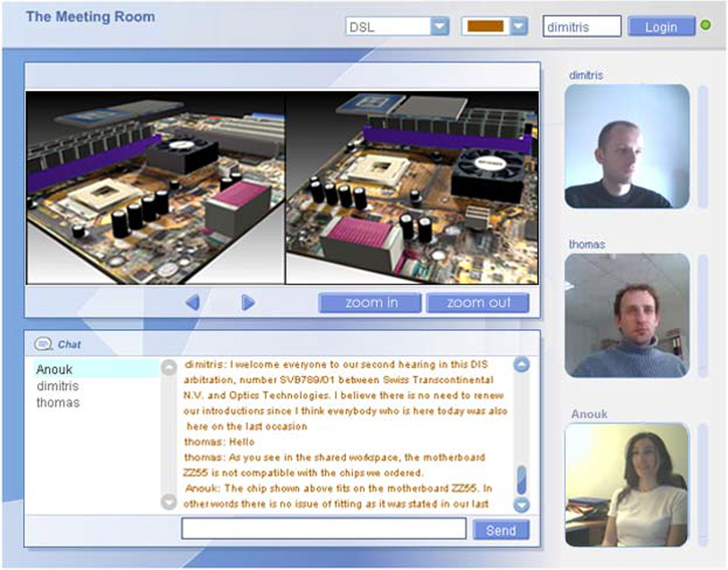Click the zoom in button
Image resolution: width=728 pixels, height=570 pixels.
[371, 303]
